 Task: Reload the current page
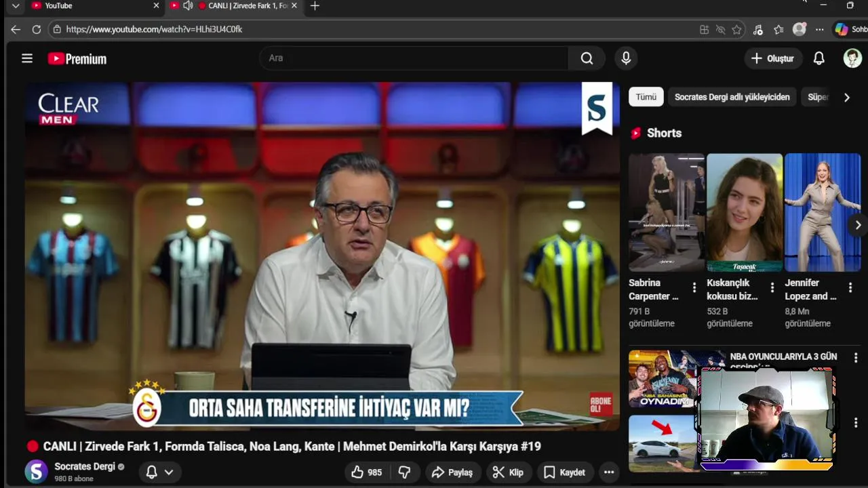37,29
